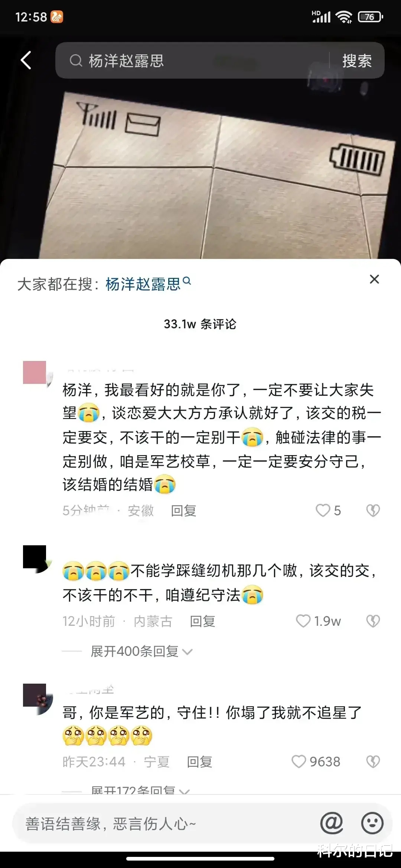The image size is (401, 868).
Task: Click the 搜索 button
Action: pyautogui.click(x=357, y=60)
